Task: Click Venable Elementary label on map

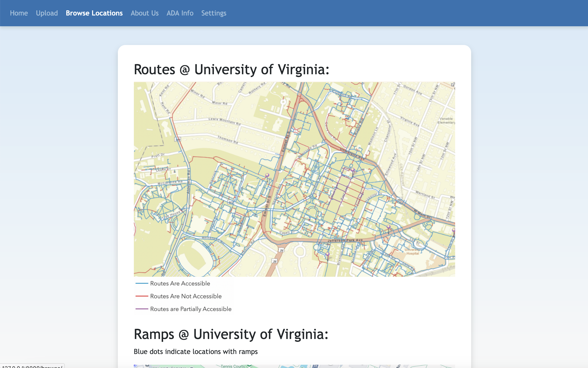Action: point(446,120)
